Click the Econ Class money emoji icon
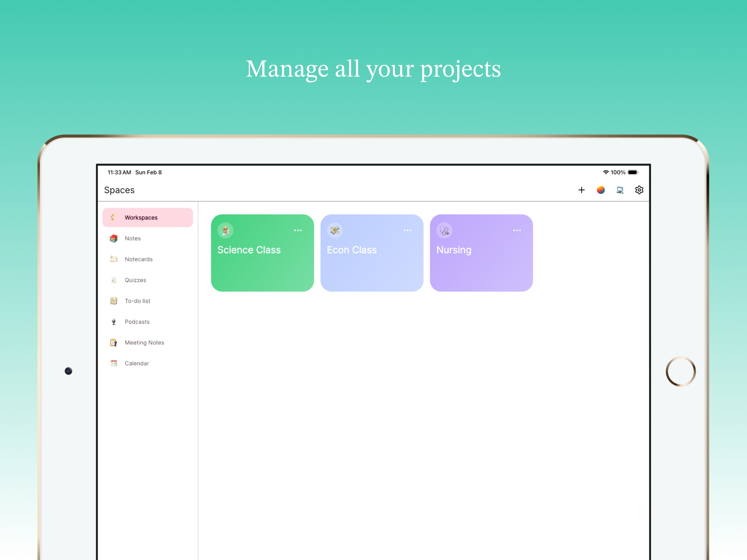Viewport: 747px width, 560px height. coord(335,231)
